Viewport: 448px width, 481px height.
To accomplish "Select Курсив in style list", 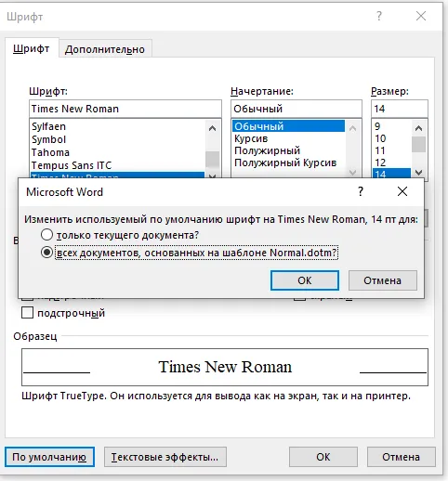I will pyautogui.click(x=288, y=138).
